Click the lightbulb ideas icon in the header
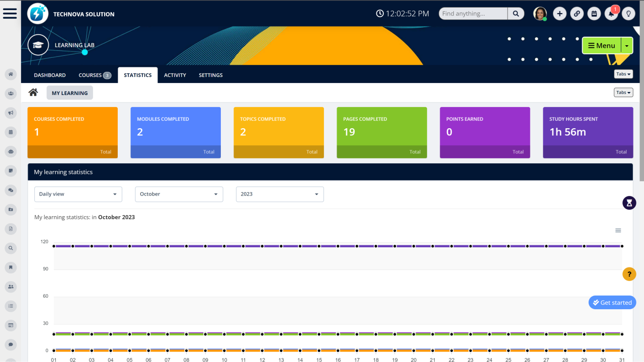 pyautogui.click(x=628, y=14)
